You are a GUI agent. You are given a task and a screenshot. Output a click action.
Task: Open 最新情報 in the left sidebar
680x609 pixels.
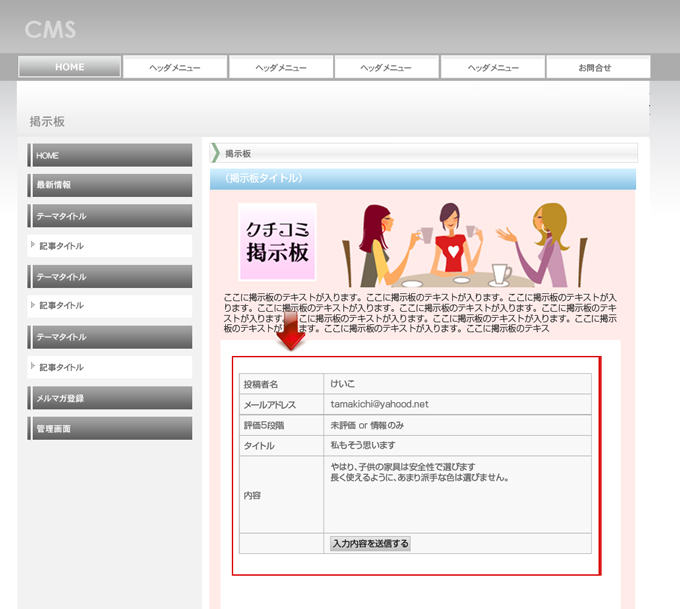pos(109,185)
